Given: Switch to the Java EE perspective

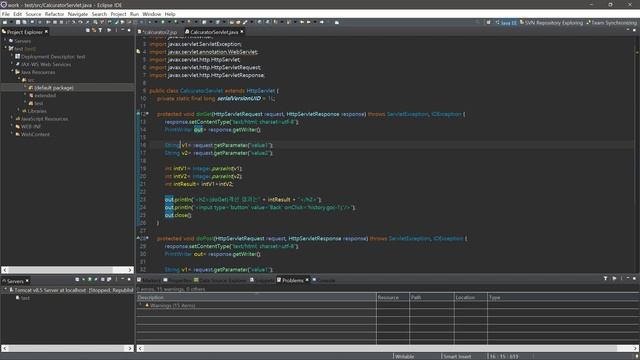Looking at the screenshot, I should point(506,23).
